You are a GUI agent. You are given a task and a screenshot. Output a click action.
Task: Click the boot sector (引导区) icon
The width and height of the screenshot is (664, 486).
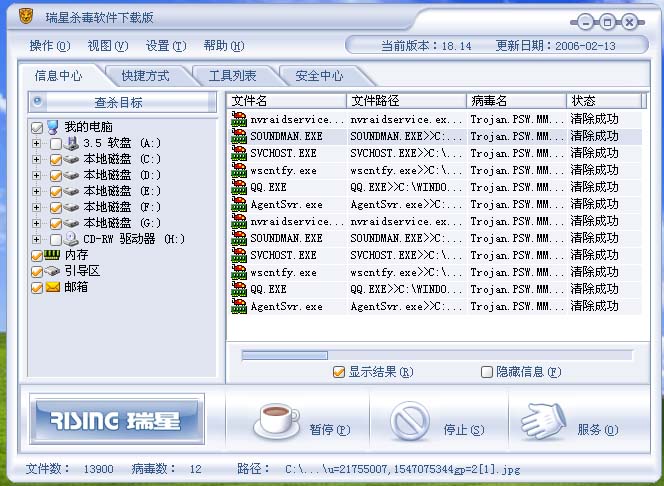point(52,271)
